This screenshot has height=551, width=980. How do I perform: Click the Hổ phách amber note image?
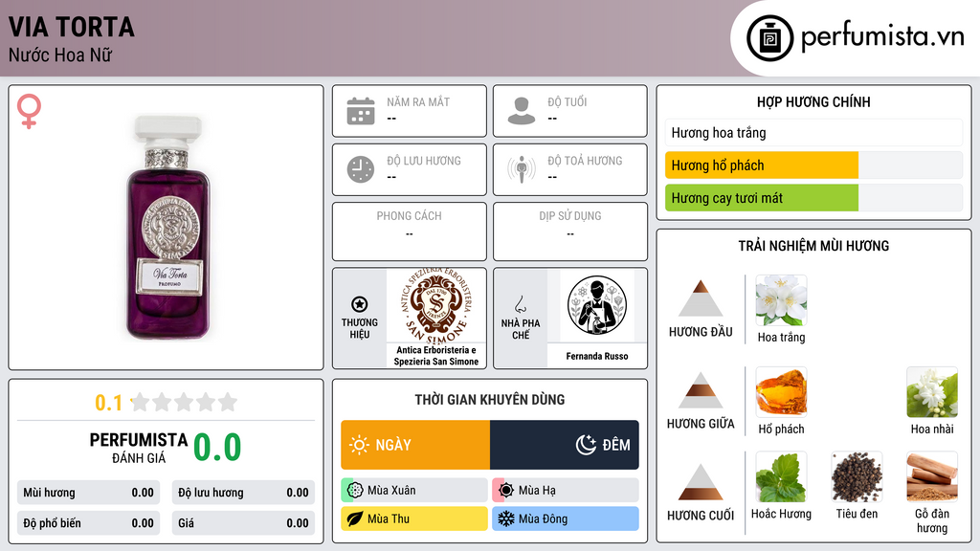pyautogui.click(x=781, y=392)
